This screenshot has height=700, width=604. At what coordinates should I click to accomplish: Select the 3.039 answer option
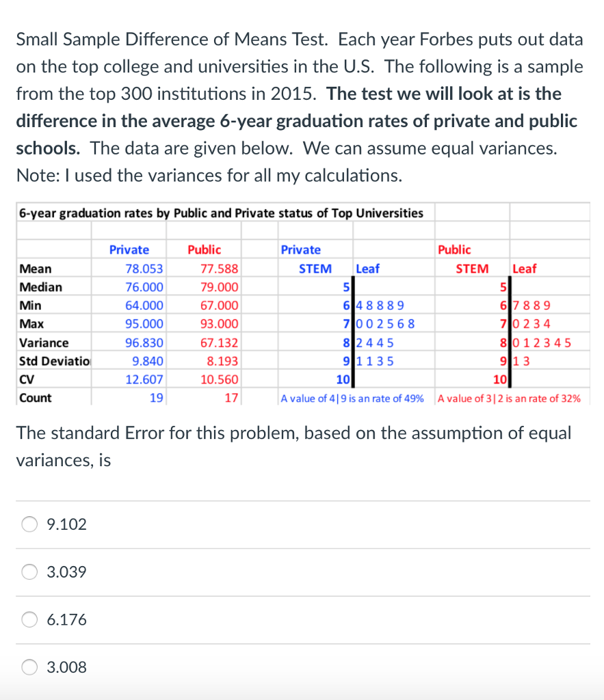[29, 572]
